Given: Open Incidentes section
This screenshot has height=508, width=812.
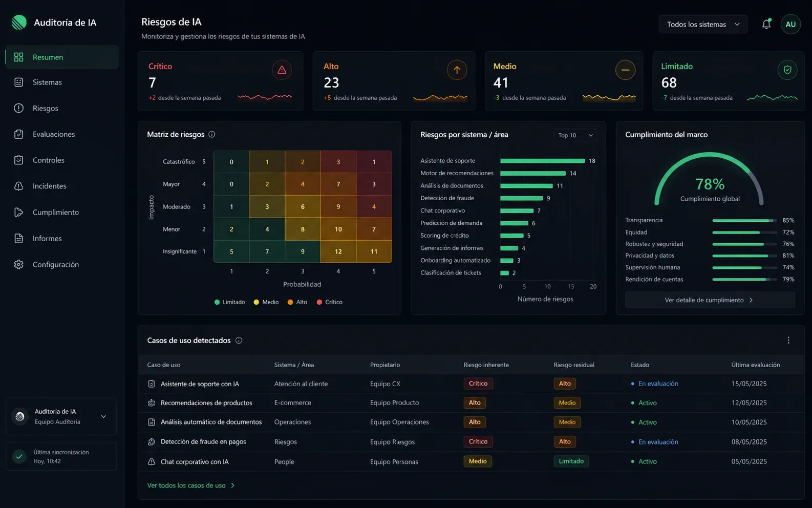Looking at the screenshot, I should tap(62, 186).
